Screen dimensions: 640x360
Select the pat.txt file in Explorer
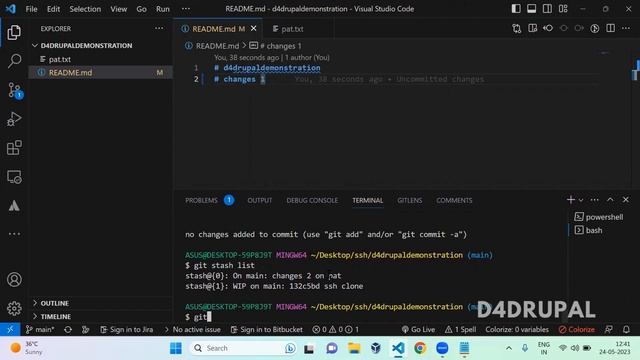(60, 59)
